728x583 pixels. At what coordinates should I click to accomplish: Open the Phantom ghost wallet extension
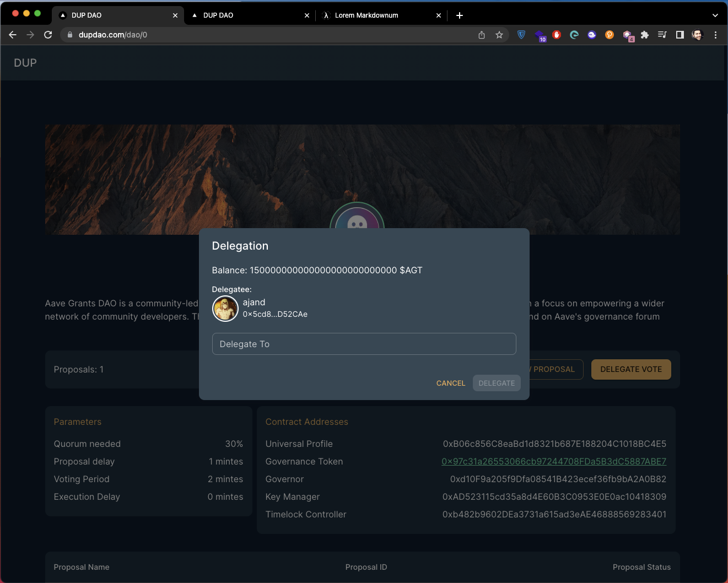(592, 35)
